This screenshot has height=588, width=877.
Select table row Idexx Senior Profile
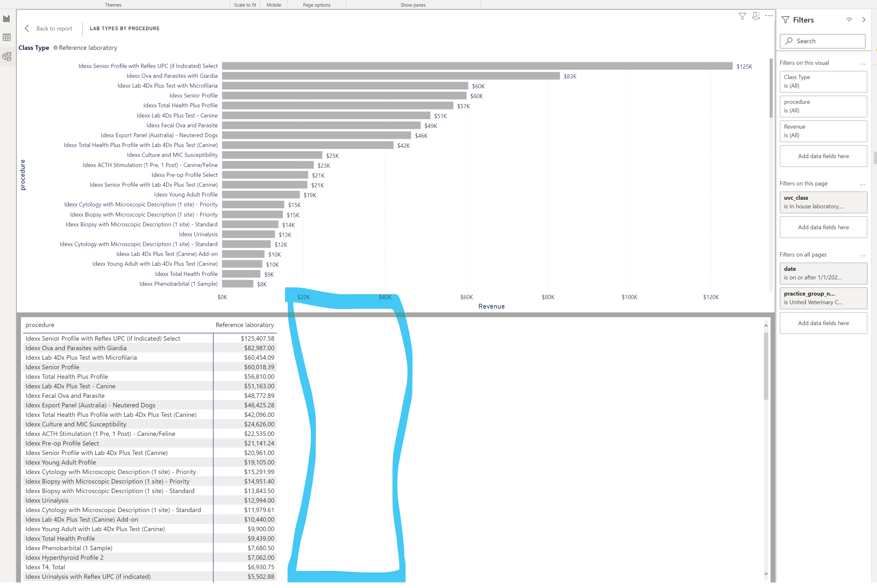150,367
